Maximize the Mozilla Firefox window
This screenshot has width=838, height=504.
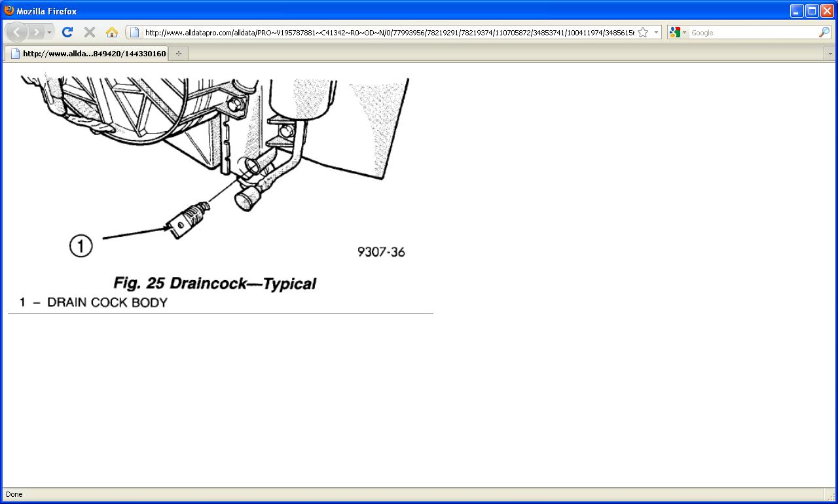(x=812, y=10)
